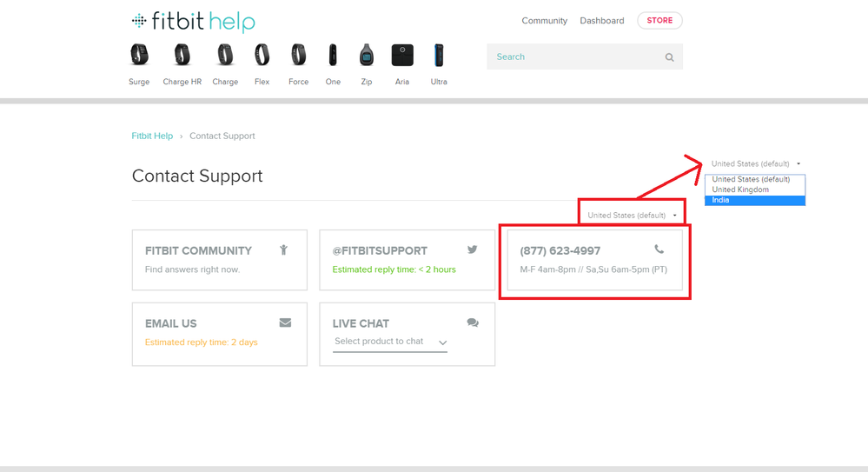The height and width of the screenshot is (472, 868).
Task: Open the Community nav link
Action: (544, 21)
